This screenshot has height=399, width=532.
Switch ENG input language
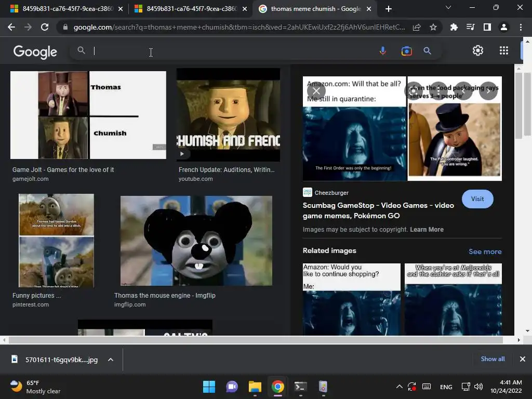coord(446,387)
